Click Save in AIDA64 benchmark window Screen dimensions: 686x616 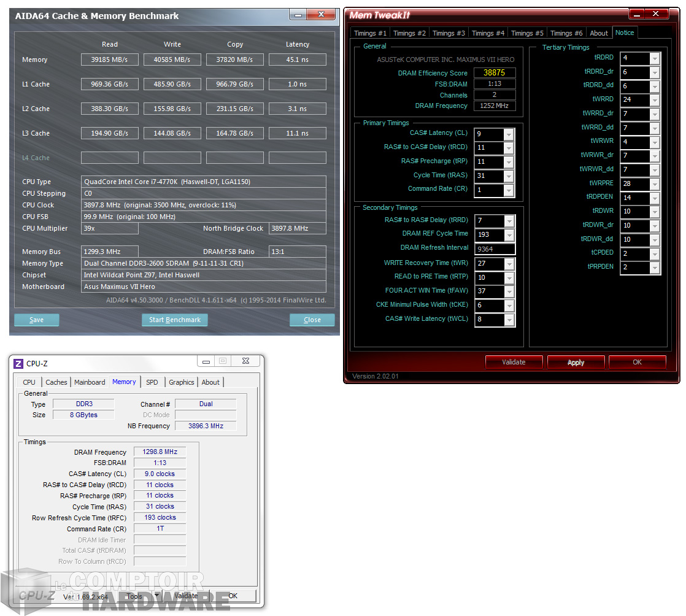pos(37,320)
